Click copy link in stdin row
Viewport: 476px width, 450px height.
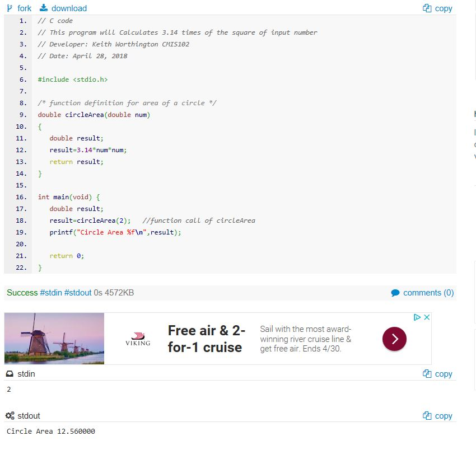pos(444,374)
